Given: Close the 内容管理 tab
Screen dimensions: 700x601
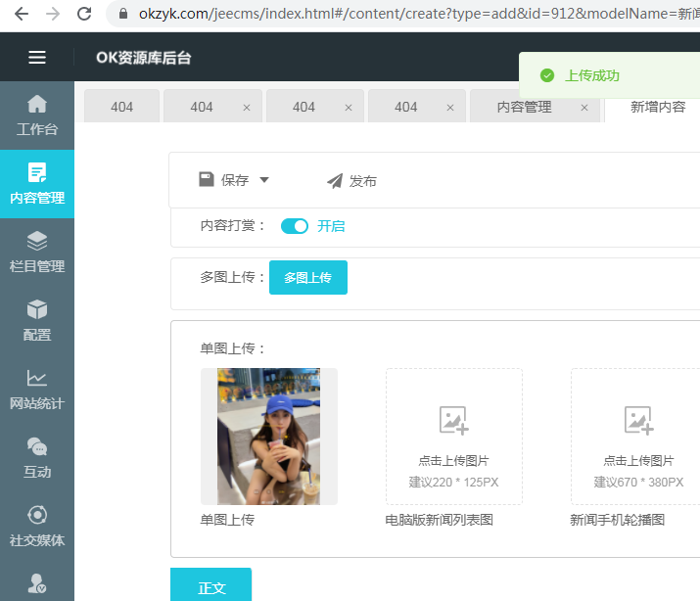Looking at the screenshot, I should point(584,108).
